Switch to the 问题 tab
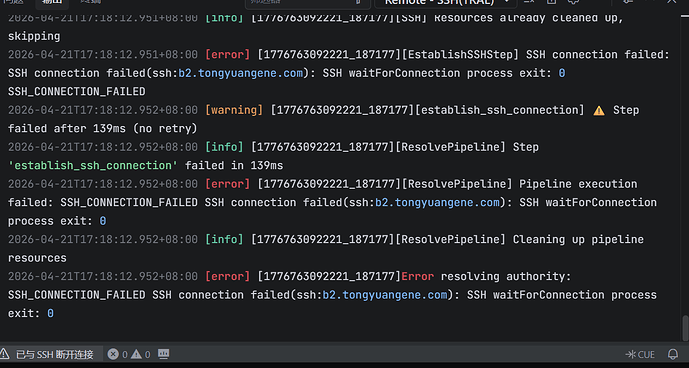Screen dimensions: 689x368 click(x=13, y=2)
